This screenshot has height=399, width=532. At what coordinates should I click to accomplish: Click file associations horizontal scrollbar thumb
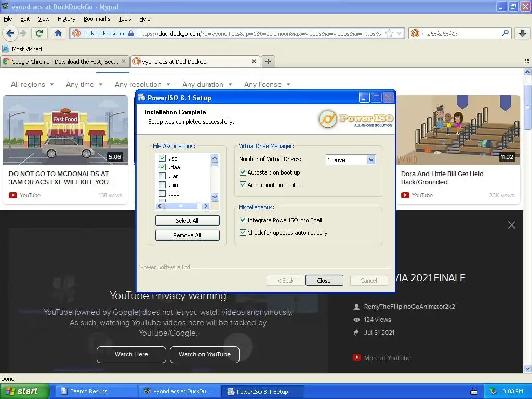pos(181,206)
